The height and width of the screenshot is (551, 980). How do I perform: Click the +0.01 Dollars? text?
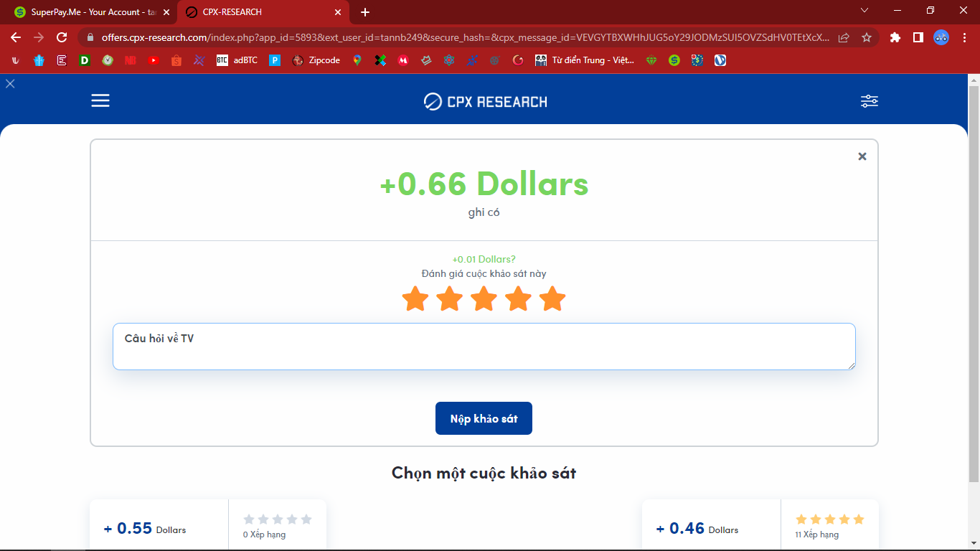(484, 259)
